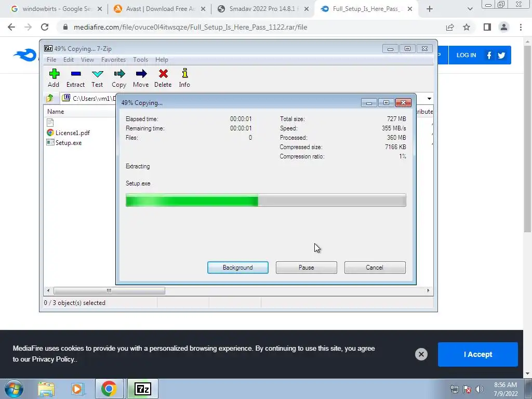This screenshot has height=399, width=532.
Task: Open the Favorites menu
Action: tap(113, 60)
